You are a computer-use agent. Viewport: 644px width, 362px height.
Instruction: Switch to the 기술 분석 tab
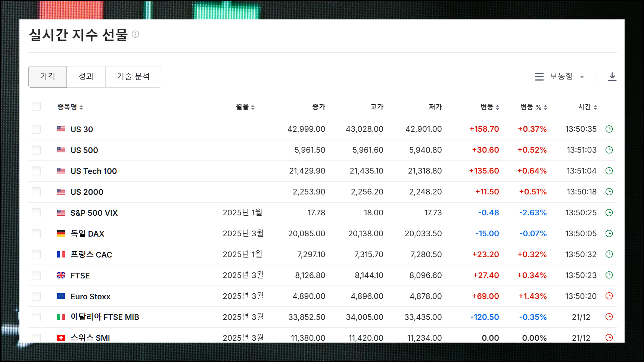pyautogui.click(x=133, y=77)
